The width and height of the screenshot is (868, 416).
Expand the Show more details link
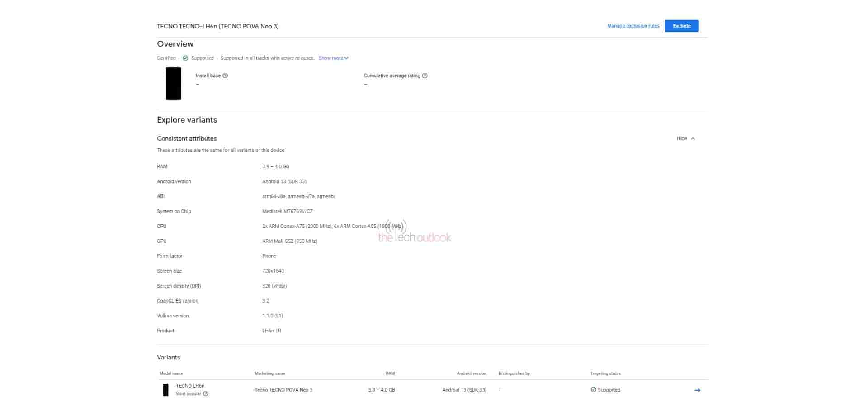pos(333,58)
